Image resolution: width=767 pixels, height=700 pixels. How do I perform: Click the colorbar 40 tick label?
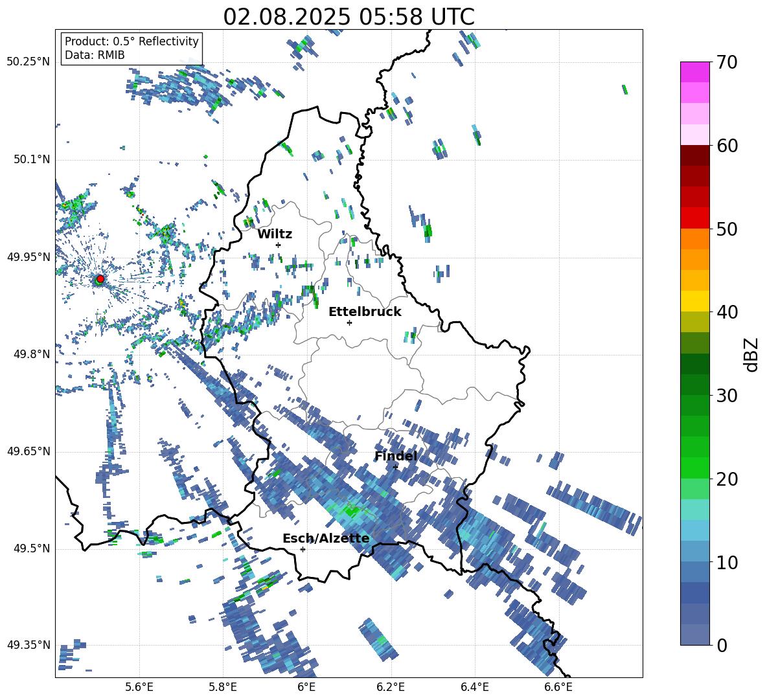click(727, 312)
